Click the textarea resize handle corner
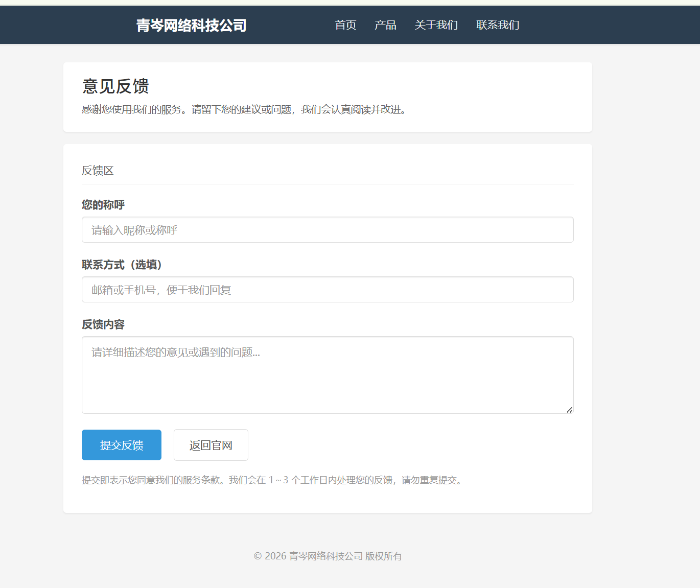The height and width of the screenshot is (588, 700). pos(569,409)
